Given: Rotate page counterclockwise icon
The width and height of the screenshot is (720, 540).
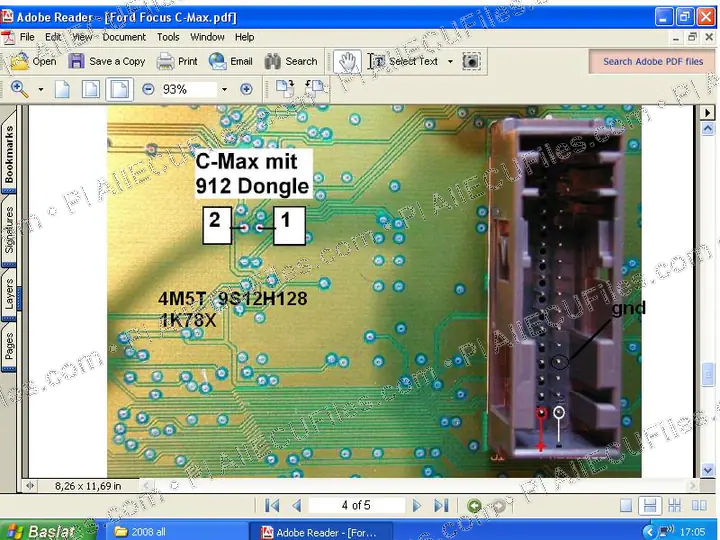Looking at the screenshot, I should [x=315, y=88].
